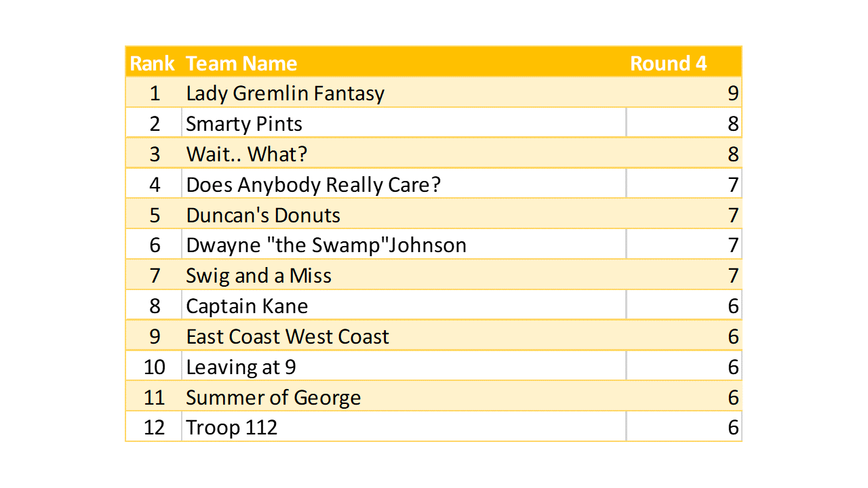Click the Summer of George cell
The height and width of the screenshot is (488, 868).
[273, 398]
